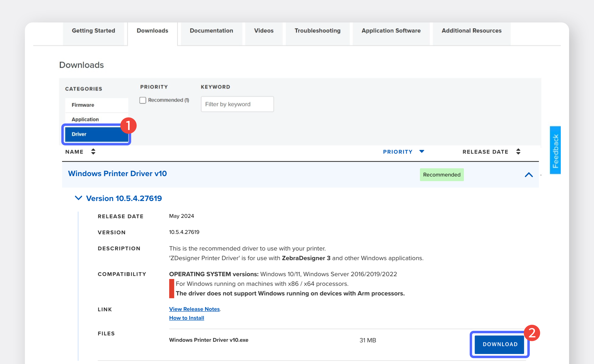Click the Filter by keyword field
The height and width of the screenshot is (364, 594).
(237, 104)
